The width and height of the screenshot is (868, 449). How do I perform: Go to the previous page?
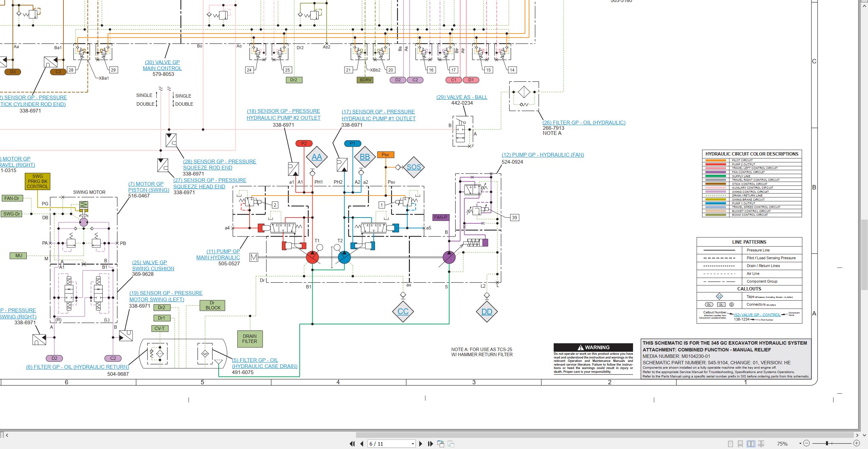[362, 444]
